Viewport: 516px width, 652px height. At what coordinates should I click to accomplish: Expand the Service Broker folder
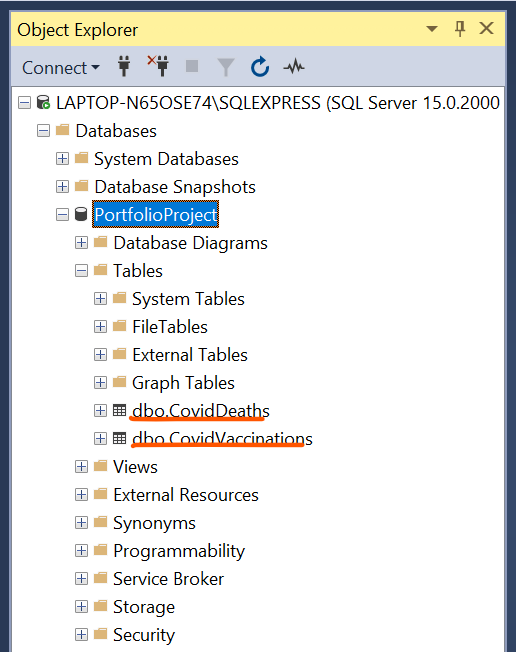(81, 578)
